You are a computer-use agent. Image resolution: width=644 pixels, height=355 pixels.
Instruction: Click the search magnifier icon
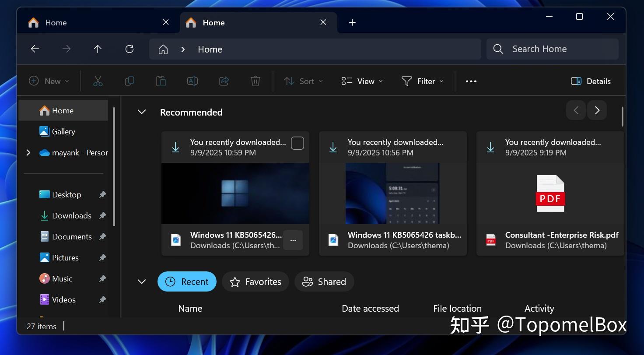[498, 49]
